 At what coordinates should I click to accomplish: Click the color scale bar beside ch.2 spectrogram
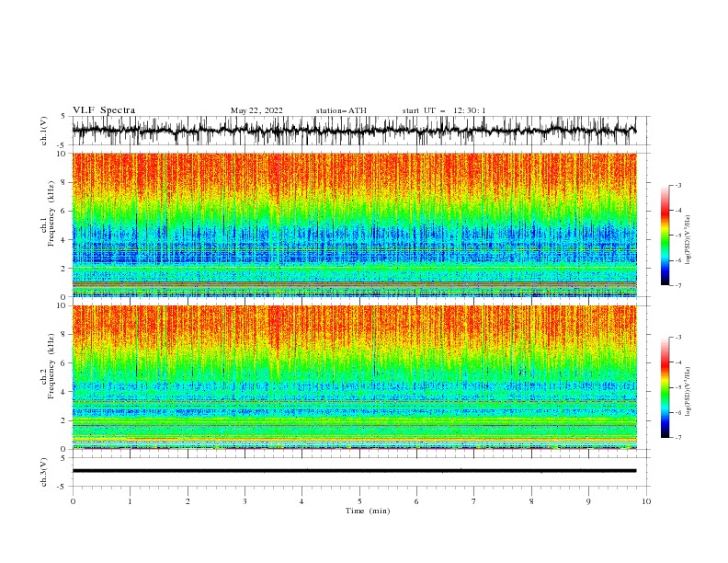(x=665, y=387)
